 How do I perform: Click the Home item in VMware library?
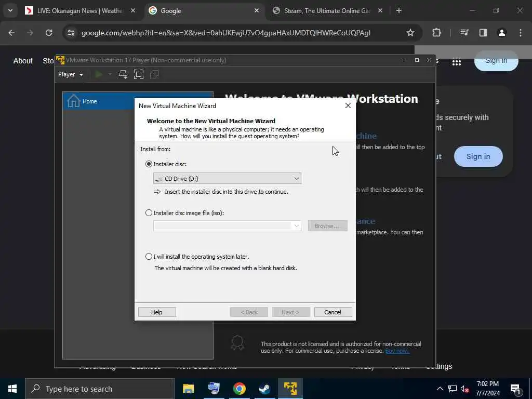point(138,101)
